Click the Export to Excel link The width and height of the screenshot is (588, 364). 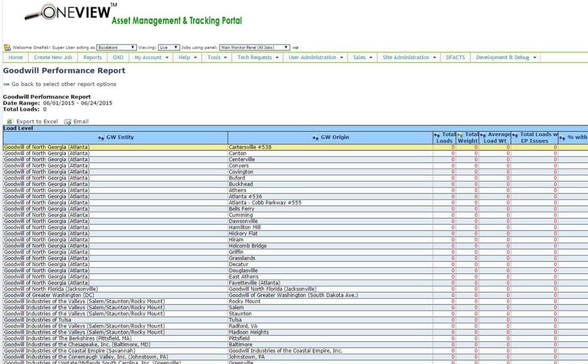tap(37, 122)
